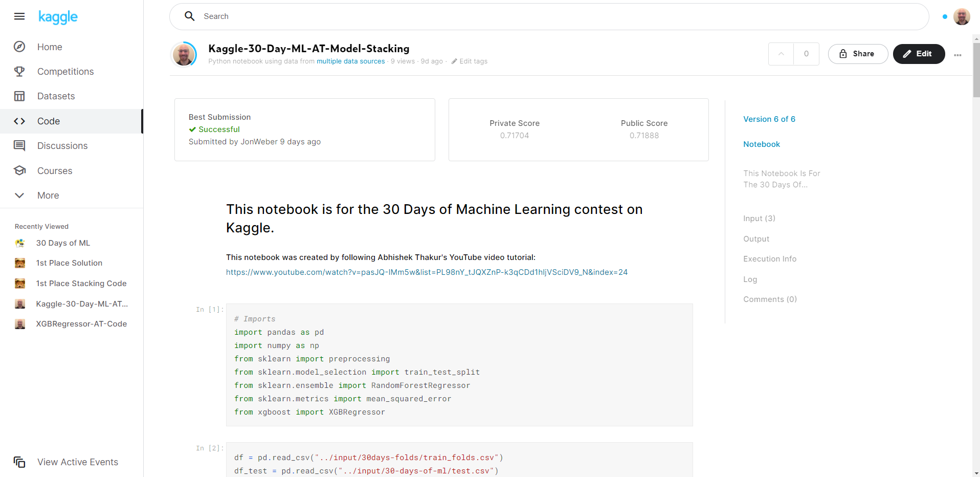Expand the More chevron in sidebar
This screenshot has width=980, height=477.
click(x=19, y=196)
